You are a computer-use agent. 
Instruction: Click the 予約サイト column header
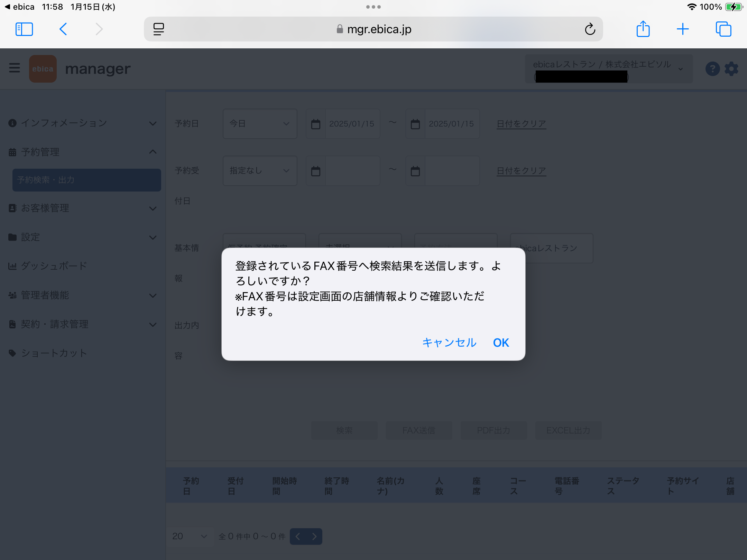683,486
